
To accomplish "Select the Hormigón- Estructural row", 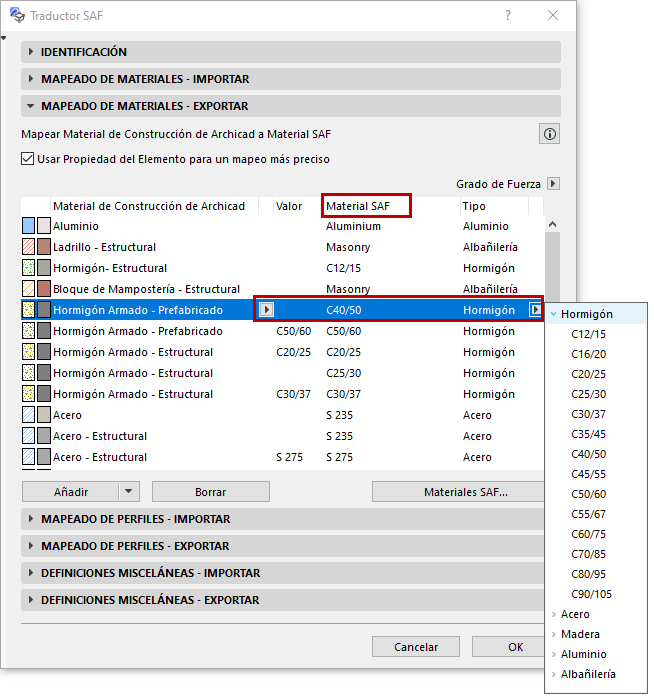I will 283,267.
